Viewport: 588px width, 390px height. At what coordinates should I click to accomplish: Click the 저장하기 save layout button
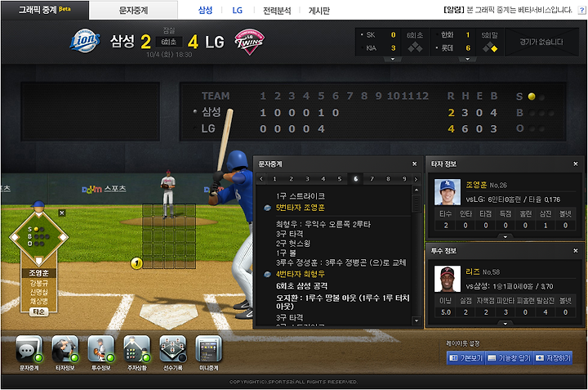(553, 358)
